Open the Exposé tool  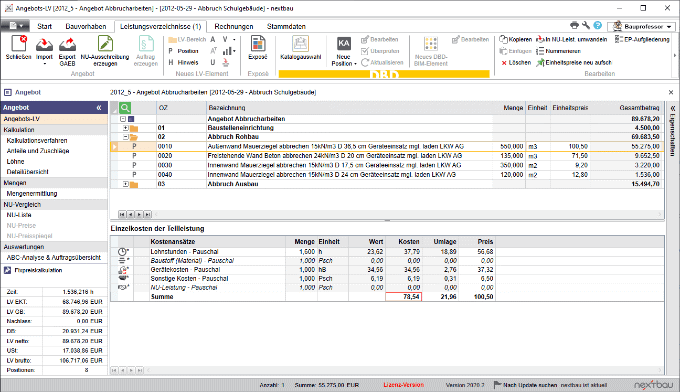click(258, 44)
